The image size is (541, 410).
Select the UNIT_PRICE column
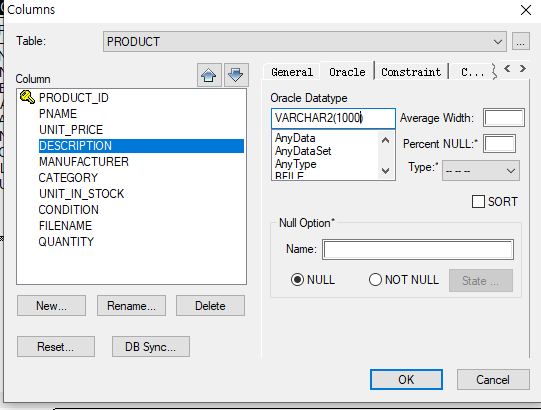[71, 130]
